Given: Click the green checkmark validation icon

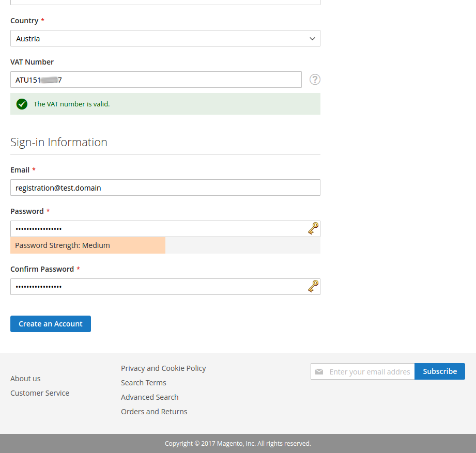Looking at the screenshot, I should click(22, 104).
